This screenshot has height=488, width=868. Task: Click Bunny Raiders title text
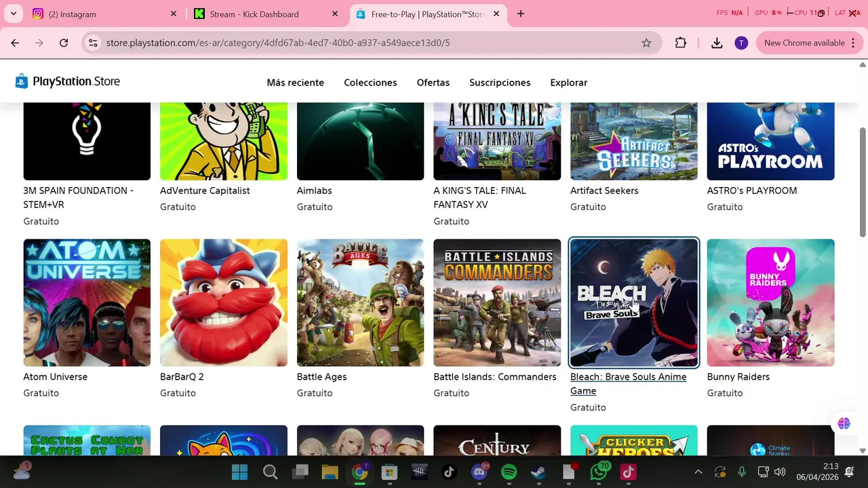click(738, 377)
